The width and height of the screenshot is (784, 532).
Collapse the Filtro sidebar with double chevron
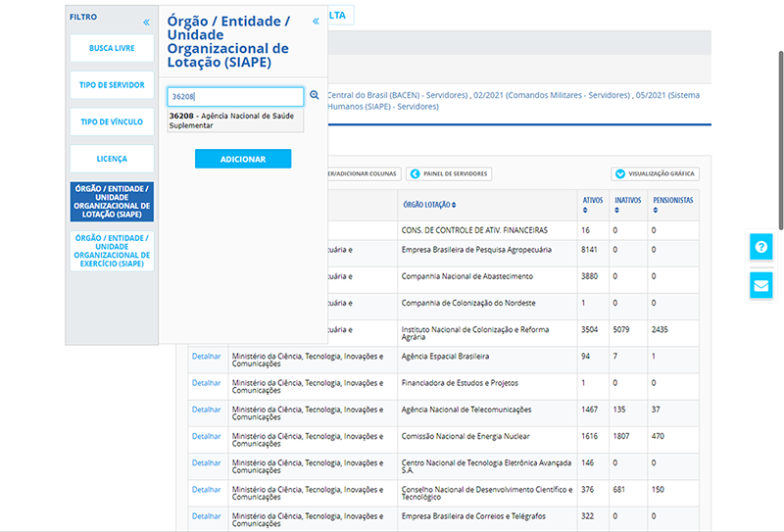pyautogui.click(x=146, y=22)
